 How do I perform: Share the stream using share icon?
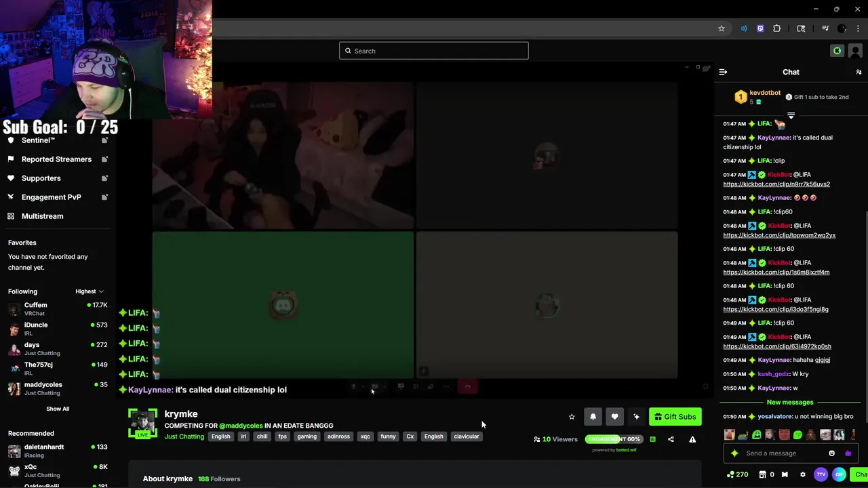point(671,439)
